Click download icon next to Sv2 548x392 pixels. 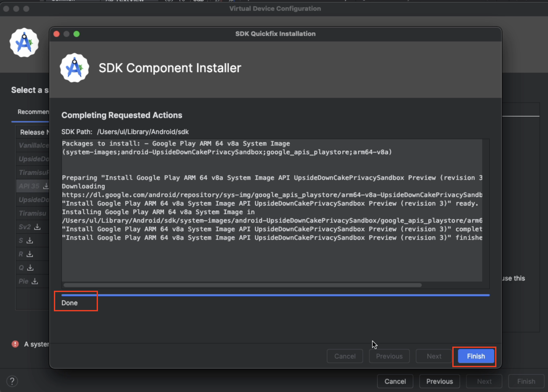click(37, 226)
